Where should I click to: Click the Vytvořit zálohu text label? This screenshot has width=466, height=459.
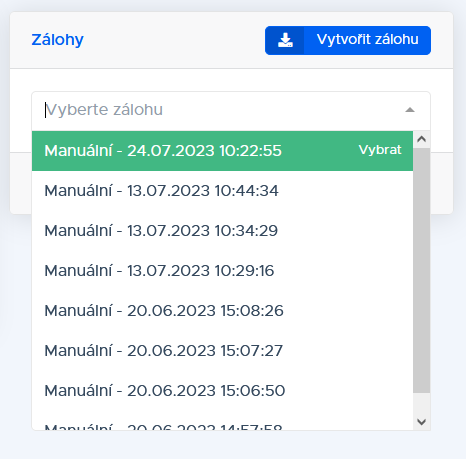(367, 40)
